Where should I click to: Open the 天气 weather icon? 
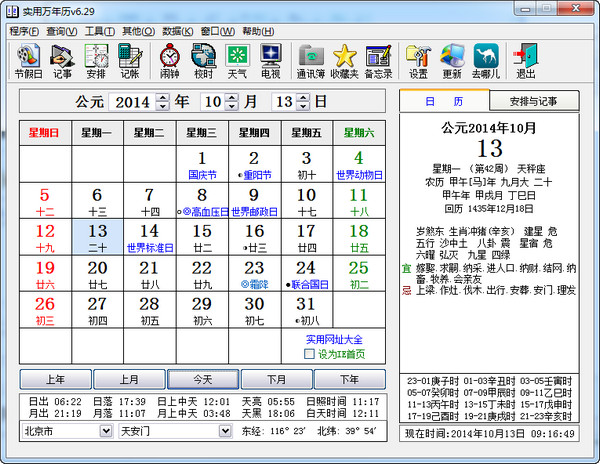pyautogui.click(x=237, y=60)
